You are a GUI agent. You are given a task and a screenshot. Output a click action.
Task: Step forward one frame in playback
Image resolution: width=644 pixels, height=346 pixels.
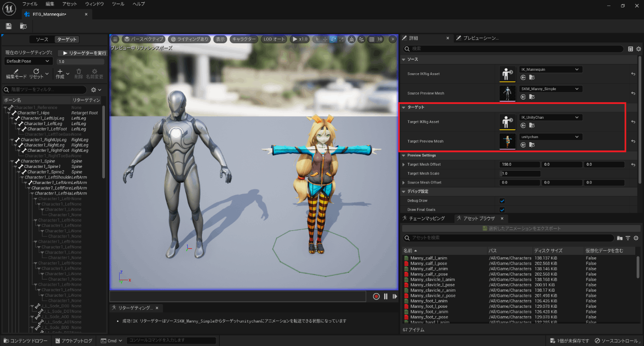coord(395,297)
